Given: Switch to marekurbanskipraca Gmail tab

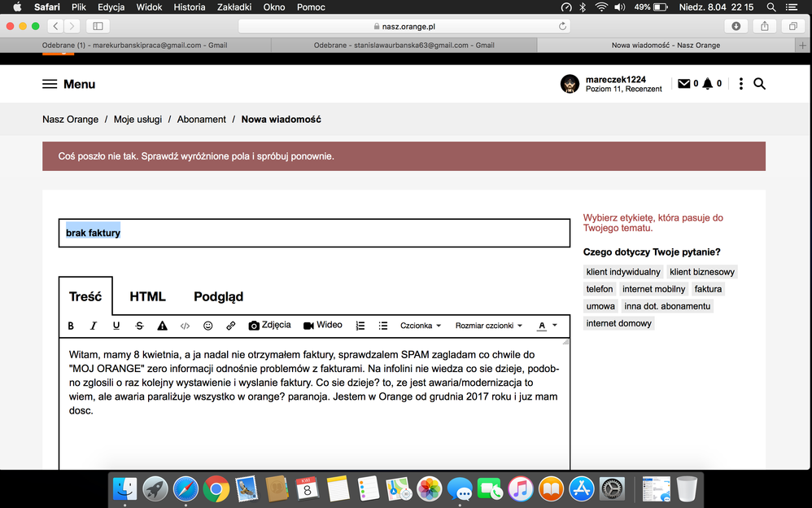Looking at the screenshot, I should click(134, 45).
